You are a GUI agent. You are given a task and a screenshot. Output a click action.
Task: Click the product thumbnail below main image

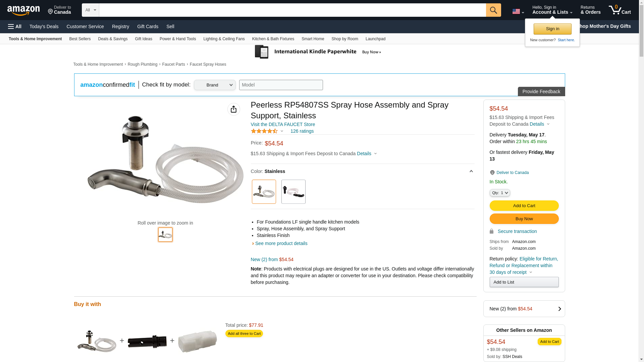point(165,235)
